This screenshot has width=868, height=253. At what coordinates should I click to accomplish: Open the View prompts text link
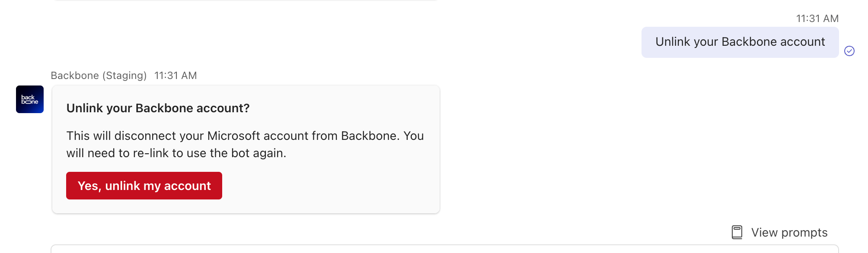pyautogui.click(x=789, y=232)
